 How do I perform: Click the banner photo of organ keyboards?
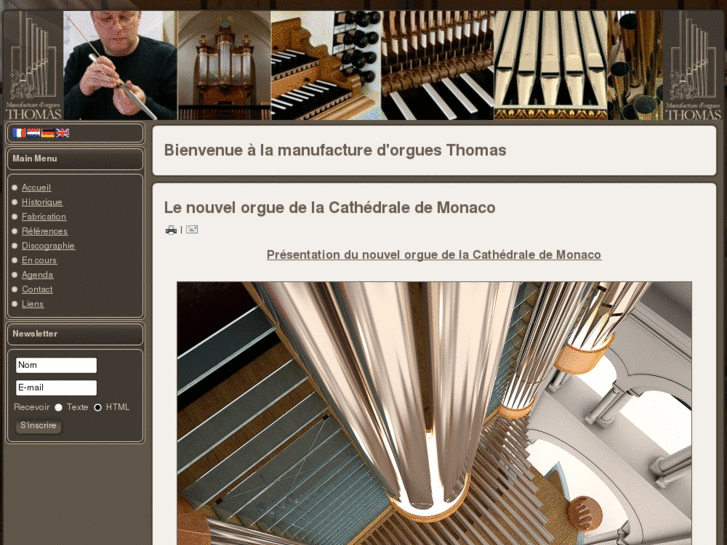click(x=326, y=65)
